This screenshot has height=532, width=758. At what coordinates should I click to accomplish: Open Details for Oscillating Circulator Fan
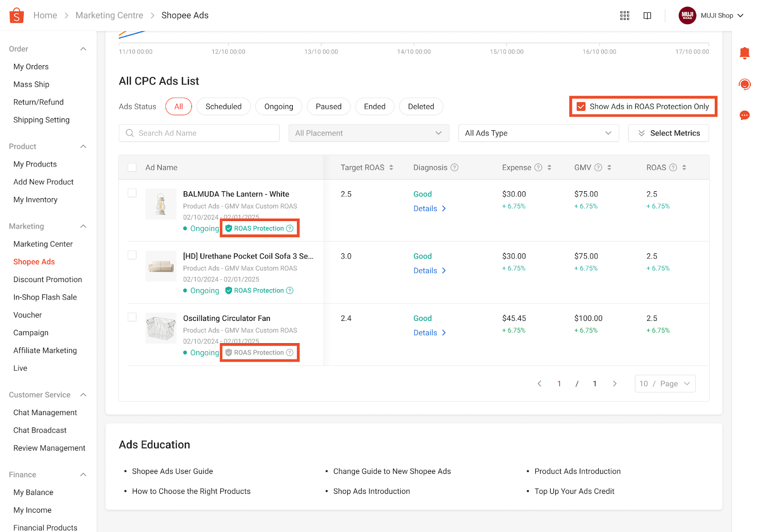pos(430,333)
